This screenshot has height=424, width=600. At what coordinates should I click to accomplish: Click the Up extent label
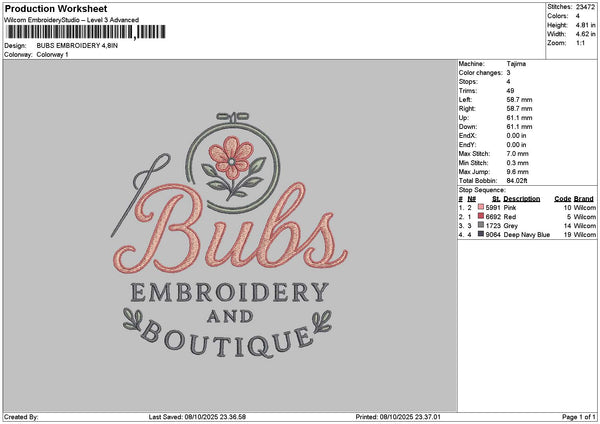(x=463, y=118)
